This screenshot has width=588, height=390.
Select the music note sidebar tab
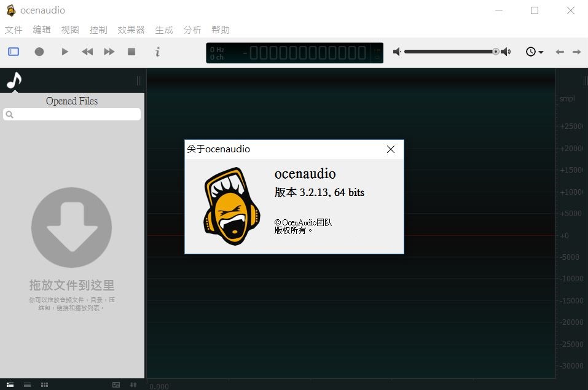point(14,80)
